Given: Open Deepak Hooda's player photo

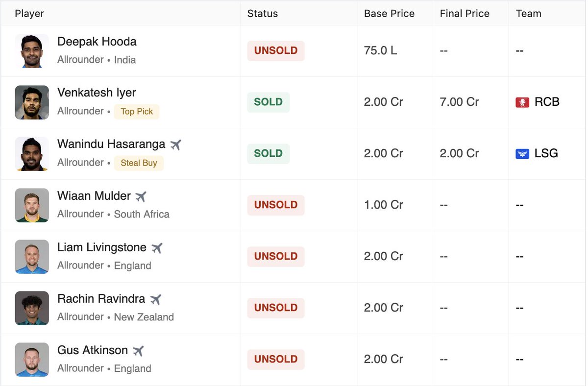Looking at the screenshot, I should click(x=32, y=51).
